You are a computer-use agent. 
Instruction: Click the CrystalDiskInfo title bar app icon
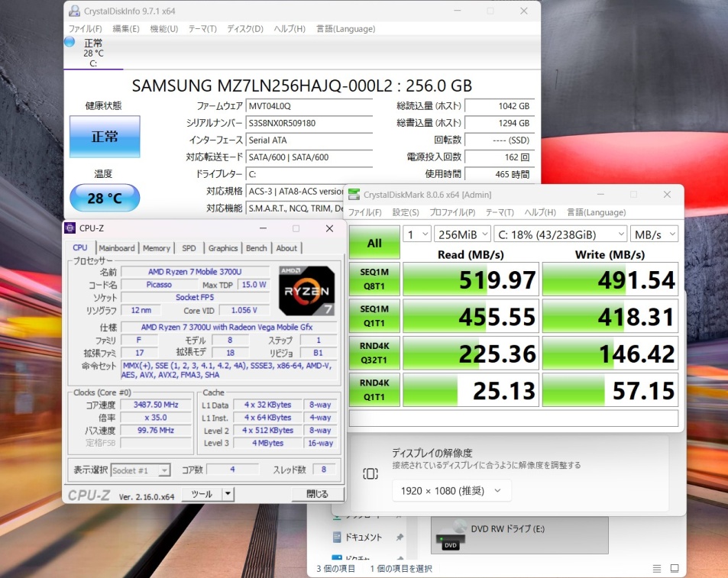[74, 11]
